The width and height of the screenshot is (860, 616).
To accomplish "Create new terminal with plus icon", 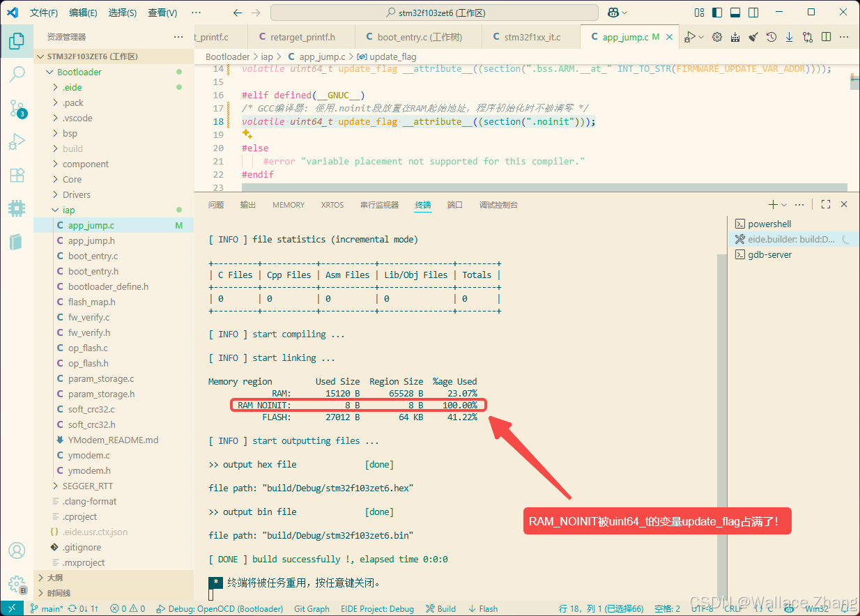I will [772, 205].
